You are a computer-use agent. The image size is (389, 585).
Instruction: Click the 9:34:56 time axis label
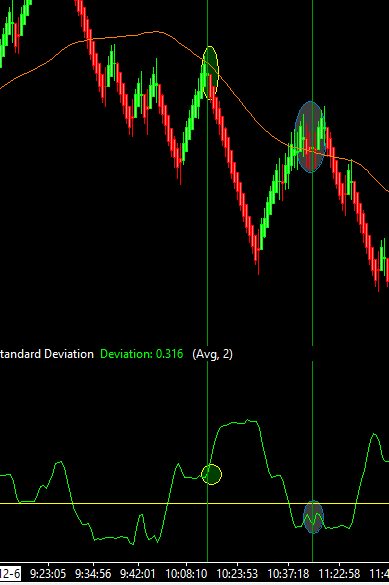(x=93, y=573)
